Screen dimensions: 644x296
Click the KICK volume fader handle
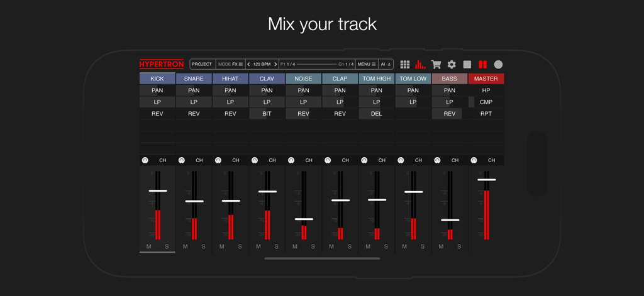[x=158, y=190]
